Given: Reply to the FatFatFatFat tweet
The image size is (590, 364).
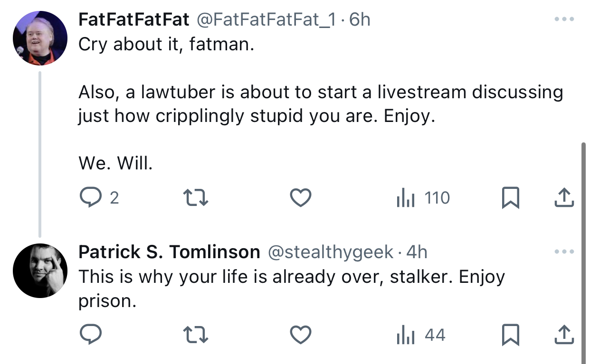Looking at the screenshot, I should coord(98,197).
